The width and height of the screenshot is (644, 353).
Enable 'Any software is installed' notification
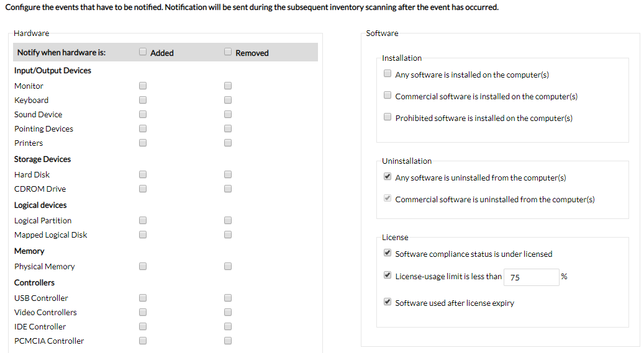click(x=388, y=74)
